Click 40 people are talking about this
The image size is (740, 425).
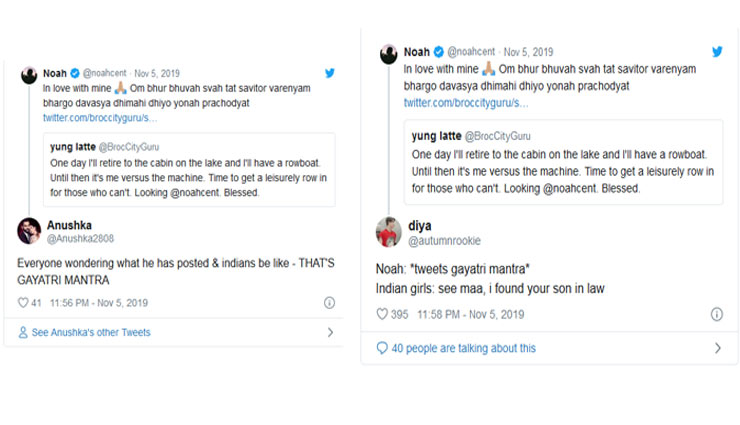click(x=463, y=348)
